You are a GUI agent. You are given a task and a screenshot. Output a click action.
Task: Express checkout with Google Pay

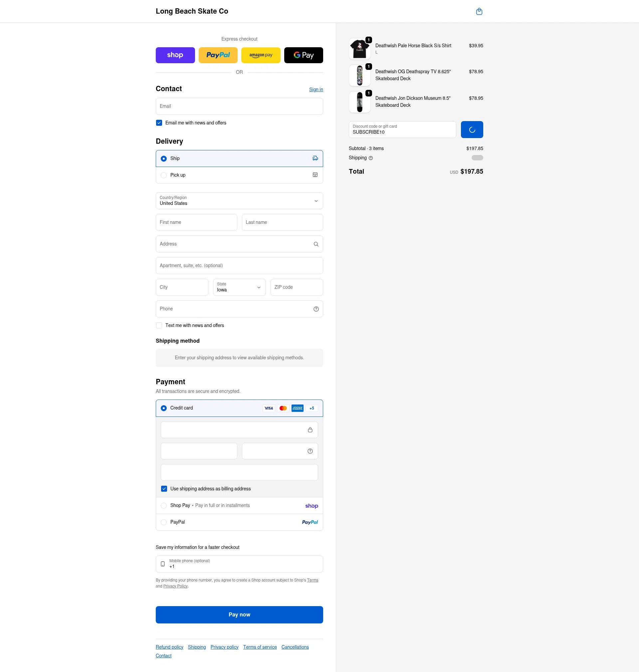(303, 55)
